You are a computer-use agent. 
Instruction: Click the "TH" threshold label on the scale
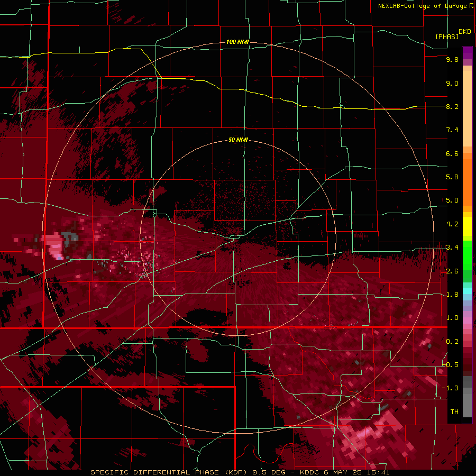click(x=454, y=412)
